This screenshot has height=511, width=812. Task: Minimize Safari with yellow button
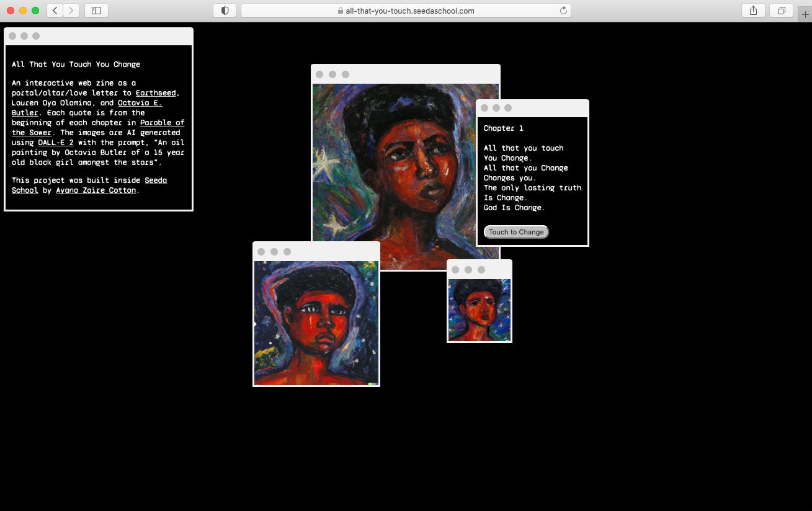click(23, 11)
